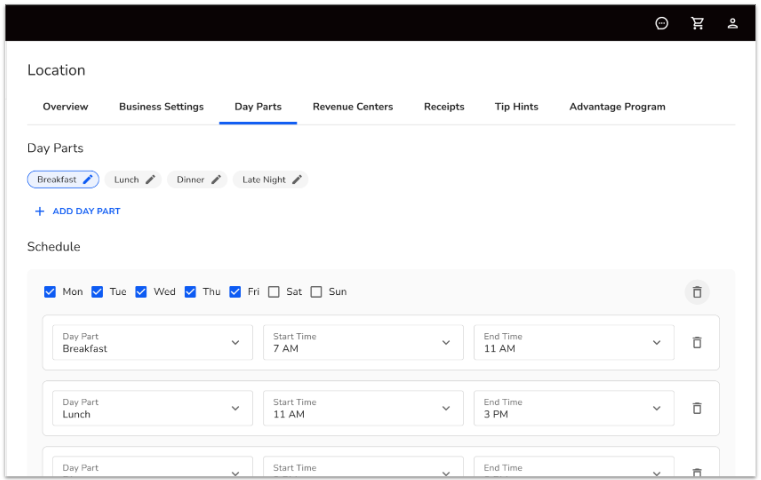Screen dimensions: 761x480
Task: Toggle the Wed checkbox
Action: coord(141,292)
